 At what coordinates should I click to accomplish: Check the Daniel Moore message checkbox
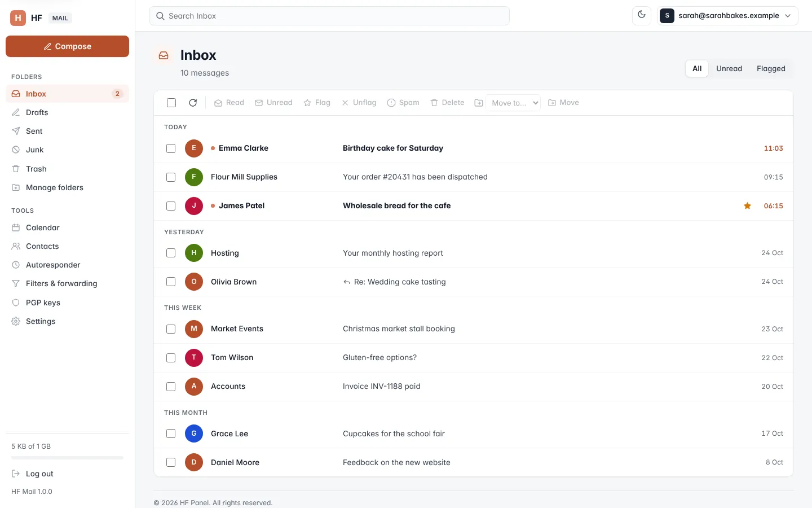pyautogui.click(x=171, y=462)
